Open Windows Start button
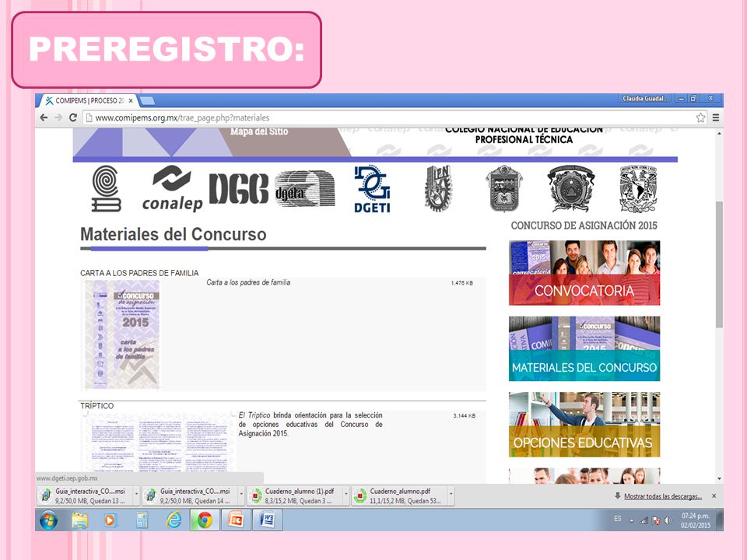The image size is (747, 560). click(x=48, y=520)
